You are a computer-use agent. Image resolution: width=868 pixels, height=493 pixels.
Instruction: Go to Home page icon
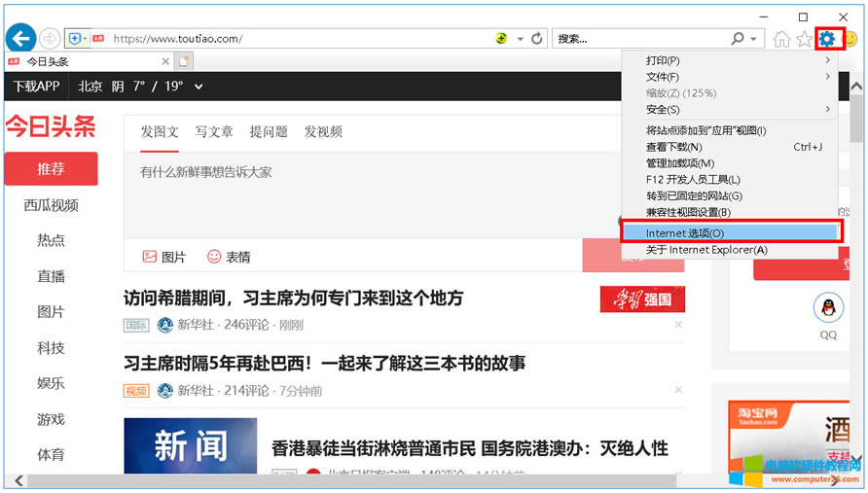click(781, 39)
